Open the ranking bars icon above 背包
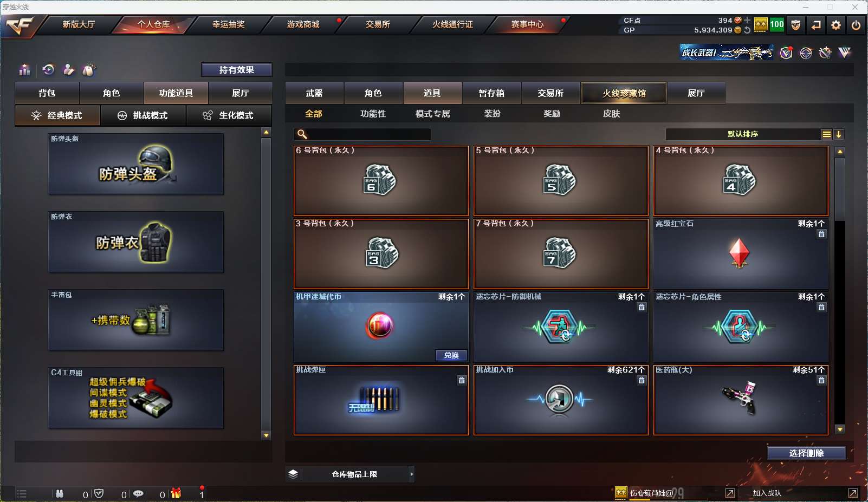 [x=25, y=70]
